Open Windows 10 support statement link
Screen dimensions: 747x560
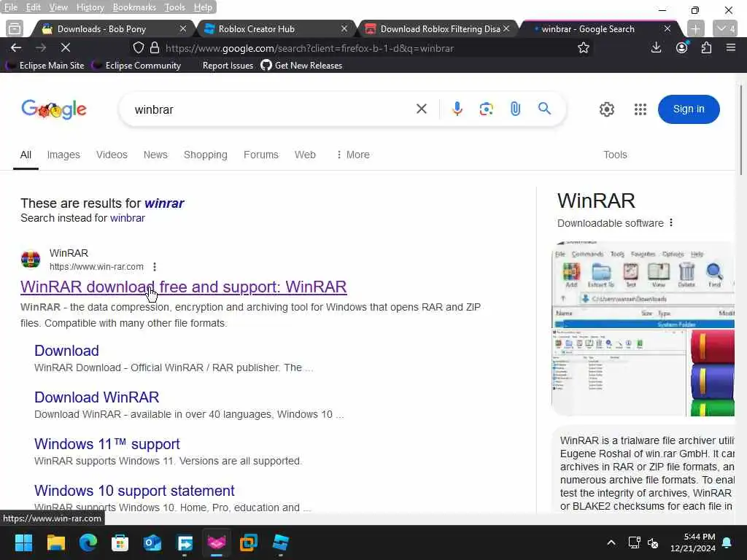tap(134, 491)
